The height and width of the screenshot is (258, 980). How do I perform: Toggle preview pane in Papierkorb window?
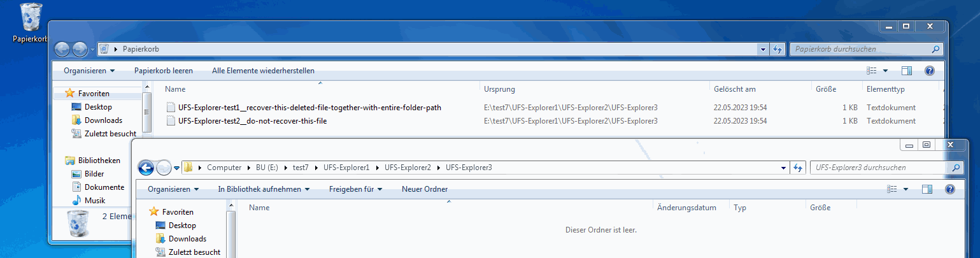907,71
